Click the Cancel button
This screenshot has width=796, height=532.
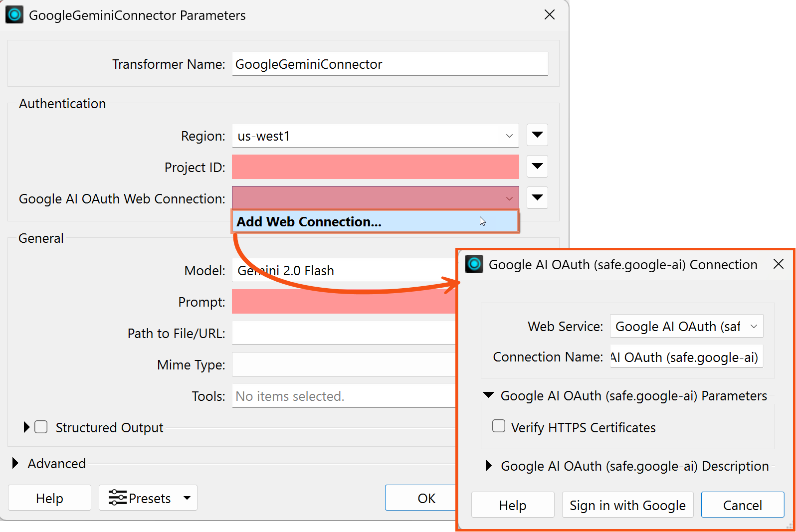742,505
